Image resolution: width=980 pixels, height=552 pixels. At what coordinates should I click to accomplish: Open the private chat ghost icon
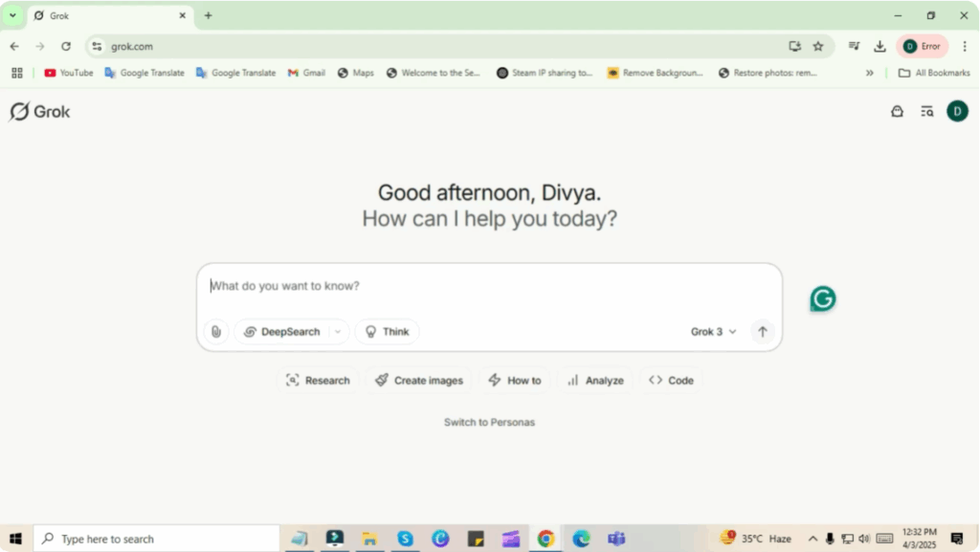[897, 112]
